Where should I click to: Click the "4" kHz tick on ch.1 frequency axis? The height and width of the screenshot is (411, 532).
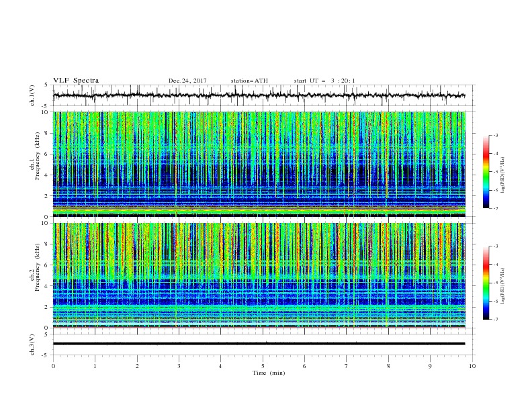point(48,175)
